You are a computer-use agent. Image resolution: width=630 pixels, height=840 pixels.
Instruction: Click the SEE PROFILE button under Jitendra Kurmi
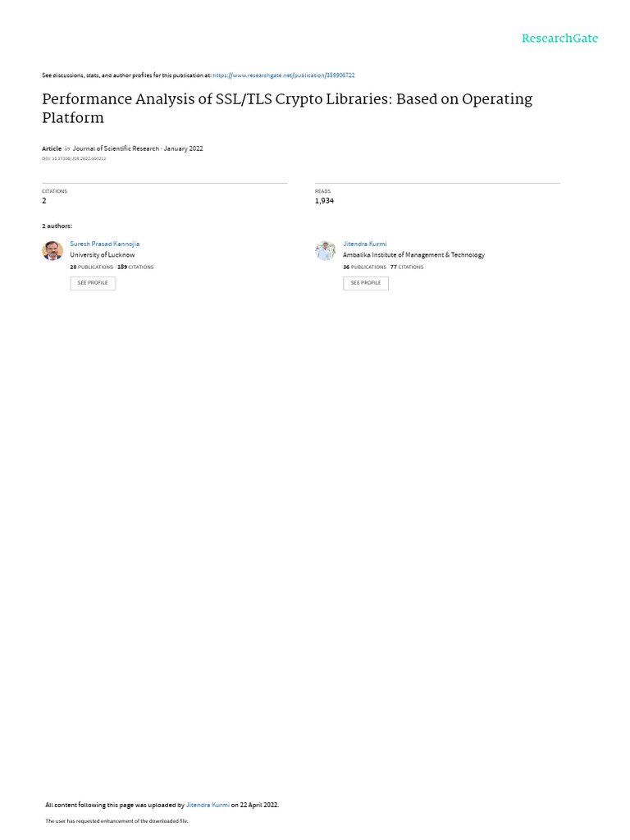click(366, 283)
